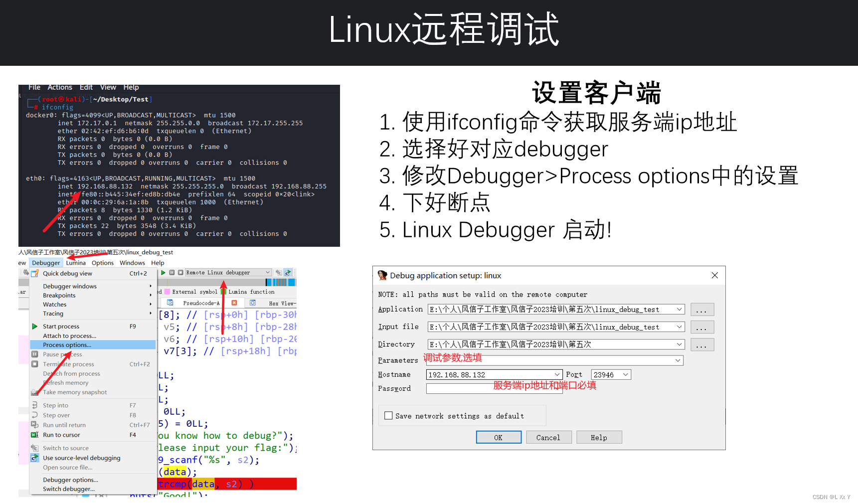
Task: Open the terminal's File menu
Action: [x=34, y=87]
